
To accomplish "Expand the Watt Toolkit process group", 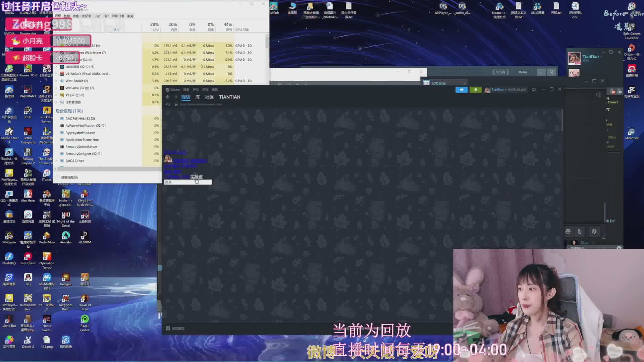I will point(56,81).
